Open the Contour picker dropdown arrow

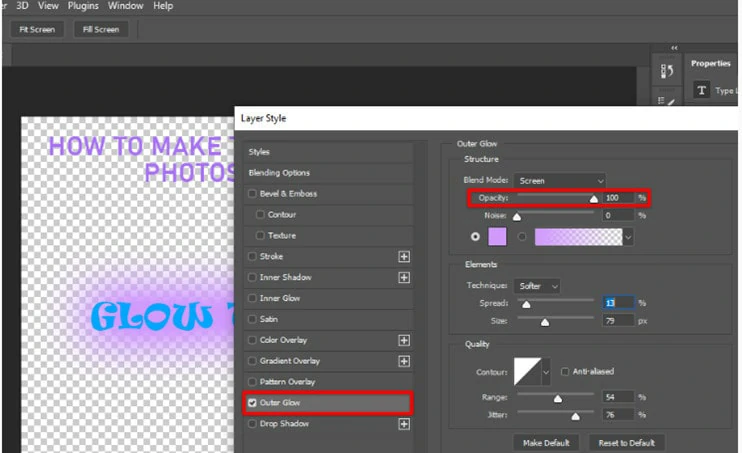[x=546, y=372]
